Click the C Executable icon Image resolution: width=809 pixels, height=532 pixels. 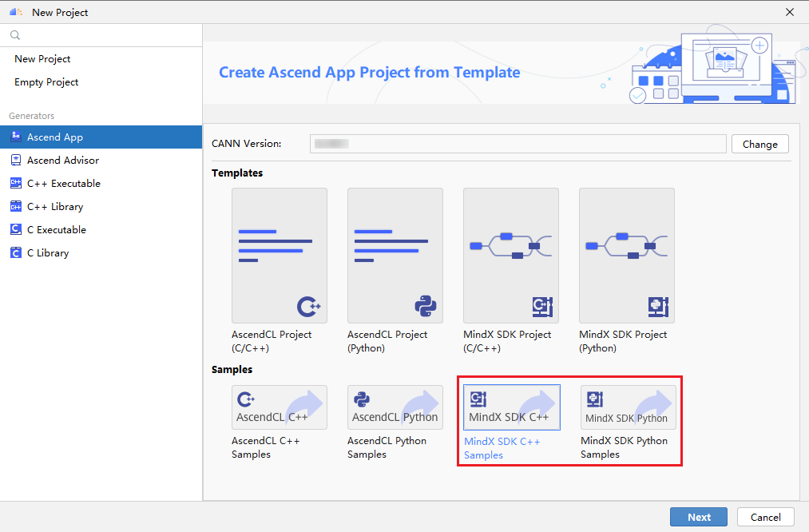click(x=16, y=229)
